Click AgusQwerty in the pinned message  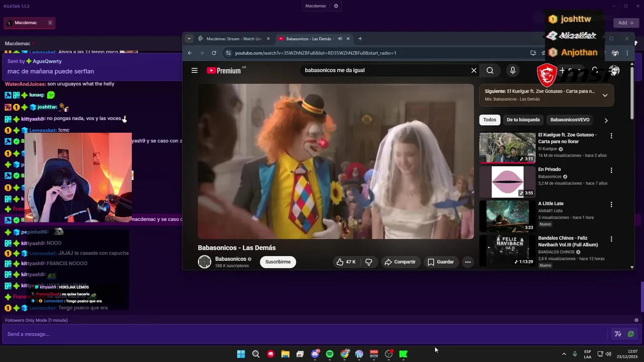pyautogui.click(x=47, y=61)
